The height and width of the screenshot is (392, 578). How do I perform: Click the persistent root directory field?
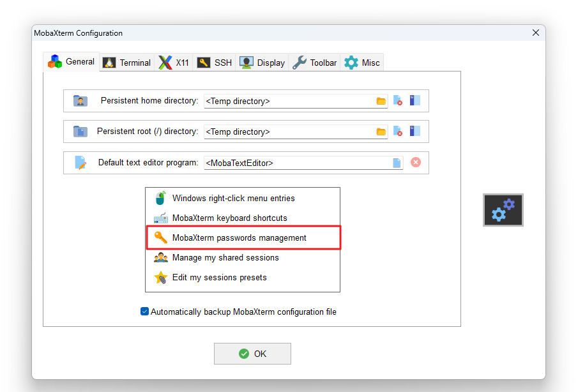coord(296,132)
